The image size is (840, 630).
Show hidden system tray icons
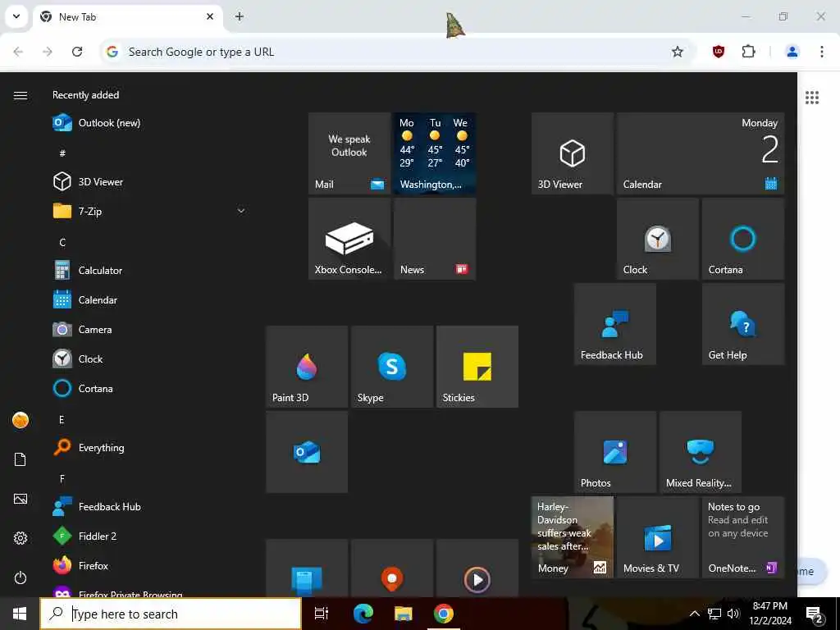click(x=694, y=614)
